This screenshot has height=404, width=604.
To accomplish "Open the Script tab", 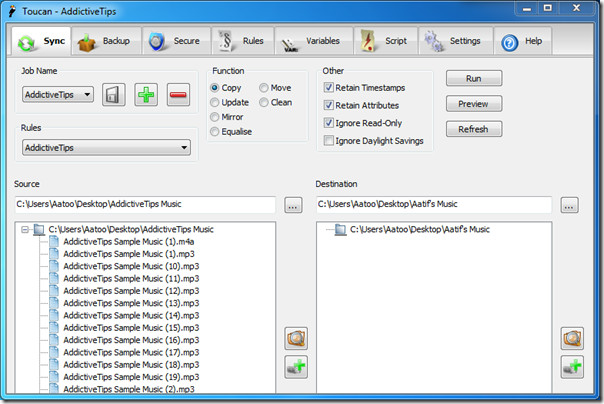I will (x=386, y=41).
